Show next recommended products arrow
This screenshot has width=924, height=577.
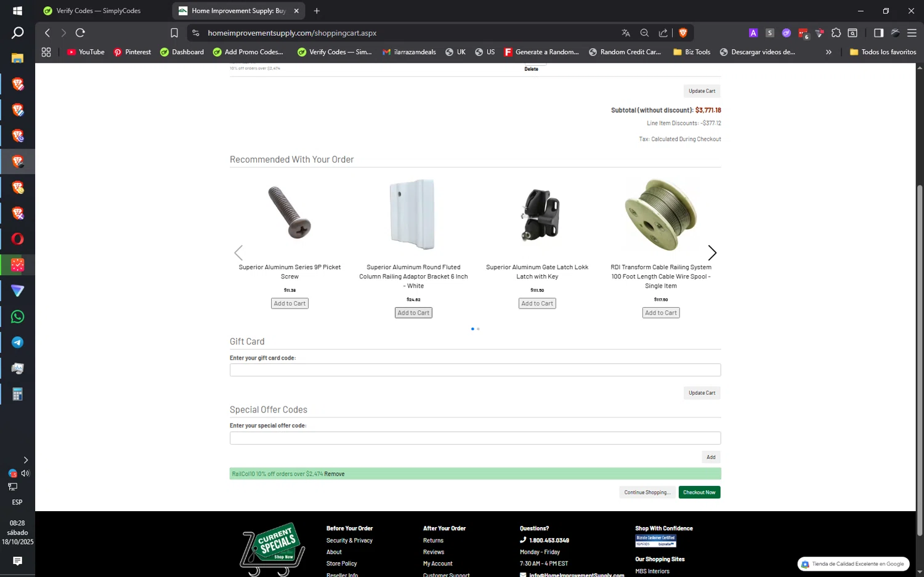point(712,252)
